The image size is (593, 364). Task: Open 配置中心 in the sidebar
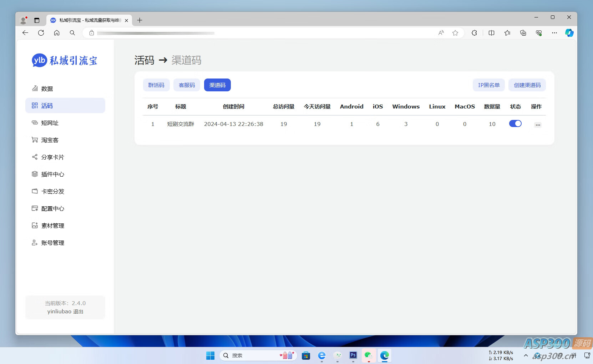click(52, 208)
